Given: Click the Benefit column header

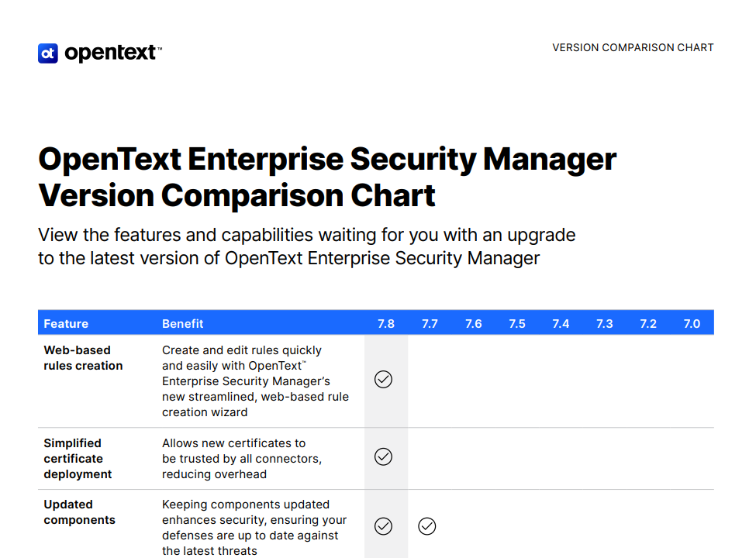Looking at the screenshot, I should [x=183, y=324].
